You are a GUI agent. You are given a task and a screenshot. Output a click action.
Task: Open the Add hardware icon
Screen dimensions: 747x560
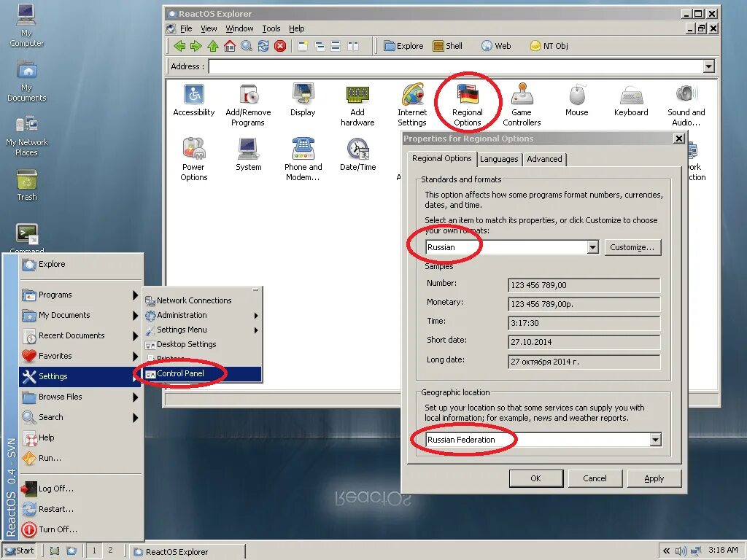tap(357, 105)
